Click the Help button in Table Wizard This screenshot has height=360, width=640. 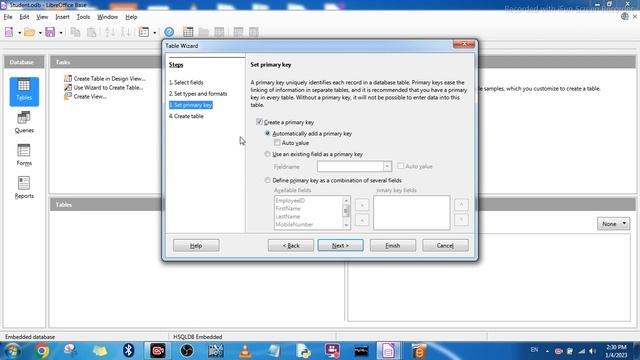196,246
